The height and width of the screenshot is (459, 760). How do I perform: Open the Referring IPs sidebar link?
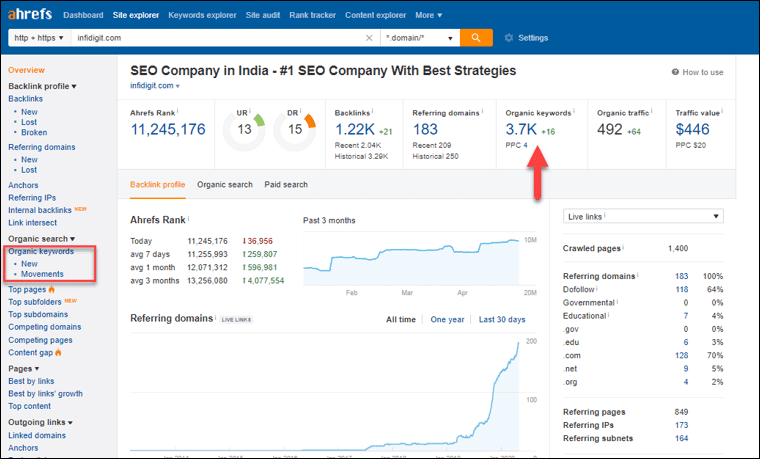[32, 198]
